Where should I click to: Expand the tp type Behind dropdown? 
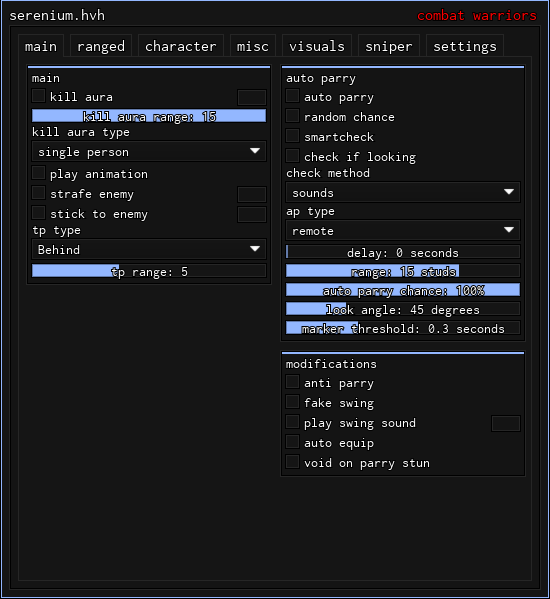click(x=149, y=249)
